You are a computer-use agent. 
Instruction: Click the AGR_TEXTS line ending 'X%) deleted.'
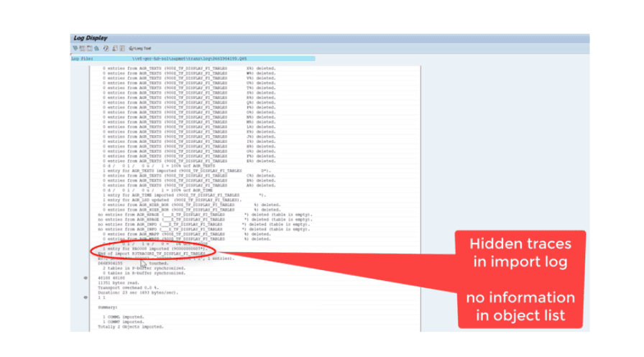point(189,68)
